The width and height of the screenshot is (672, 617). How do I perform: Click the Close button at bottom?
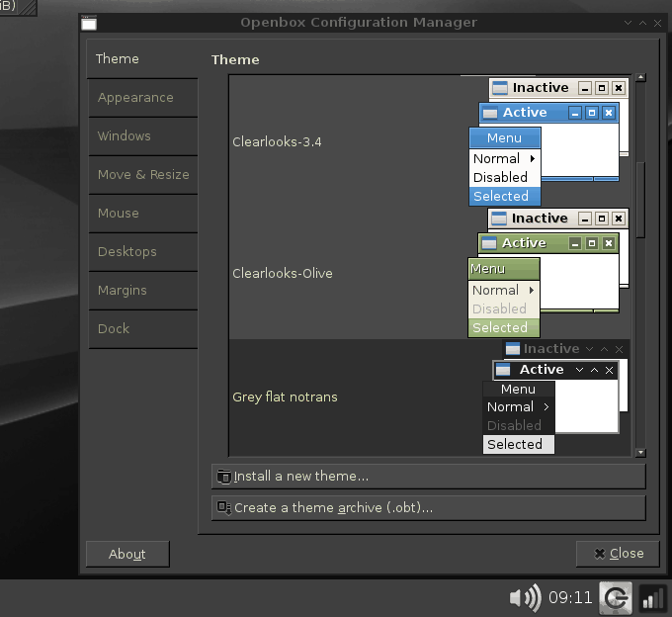pos(618,554)
